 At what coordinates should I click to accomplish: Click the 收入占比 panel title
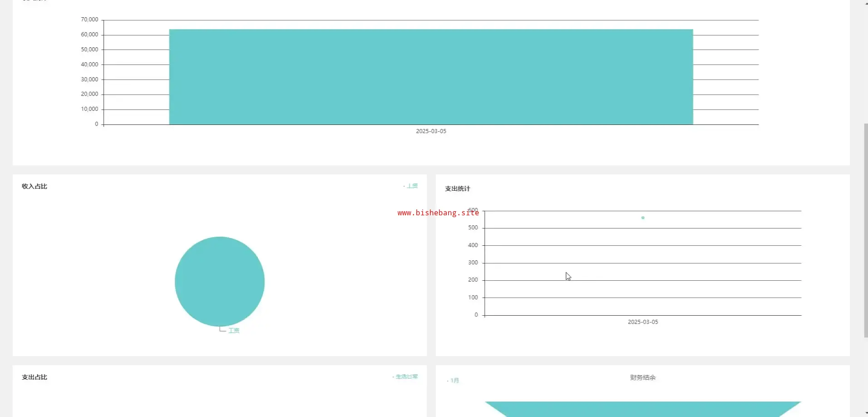pyautogui.click(x=35, y=186)
